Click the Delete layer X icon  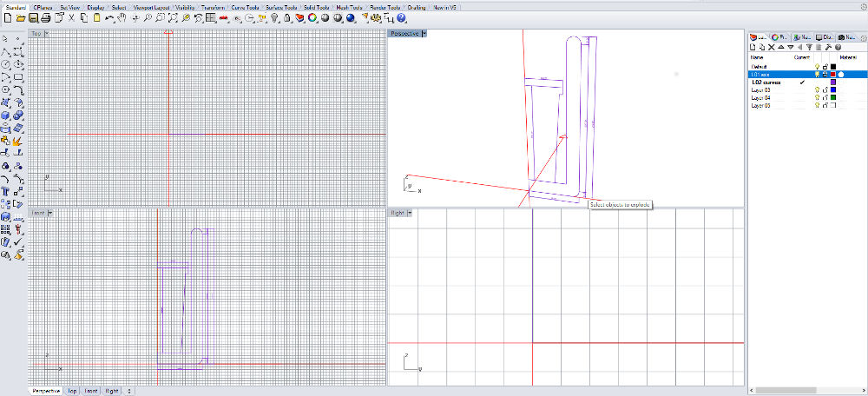pos(772,47)
